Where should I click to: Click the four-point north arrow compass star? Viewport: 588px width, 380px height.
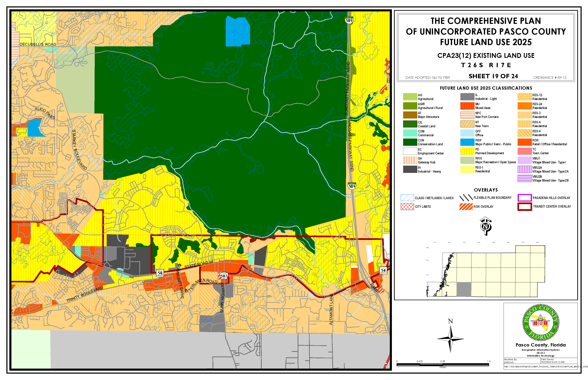[450, 339]
